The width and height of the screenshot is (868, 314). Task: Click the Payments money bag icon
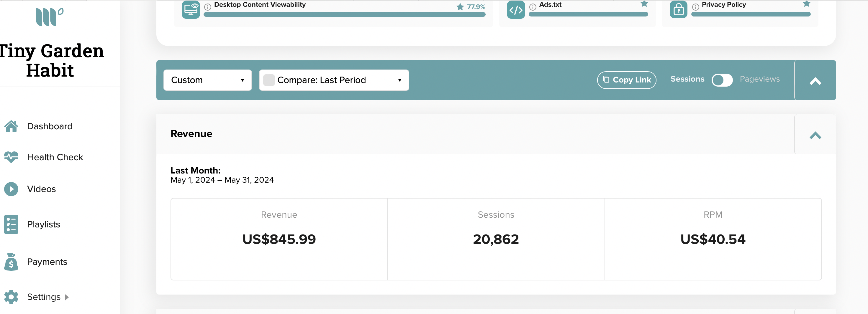pos(11,262)
